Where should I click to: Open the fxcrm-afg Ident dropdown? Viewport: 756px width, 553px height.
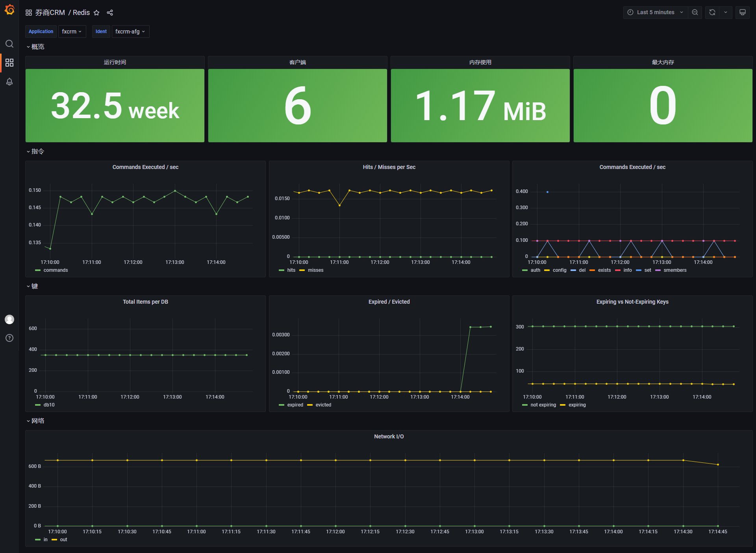[x=130, y=32]
